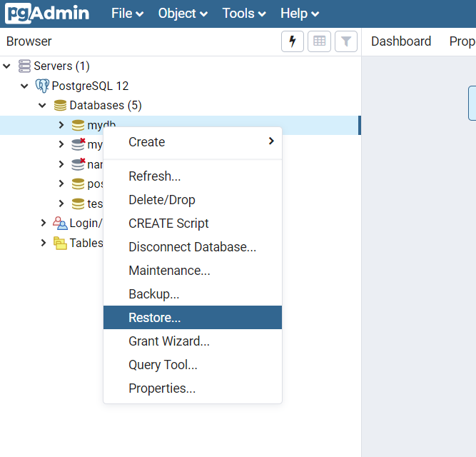The image size is (476, 457).
Task: Click the Login/Group Roles icon
Action: click(x=60, y=223)
